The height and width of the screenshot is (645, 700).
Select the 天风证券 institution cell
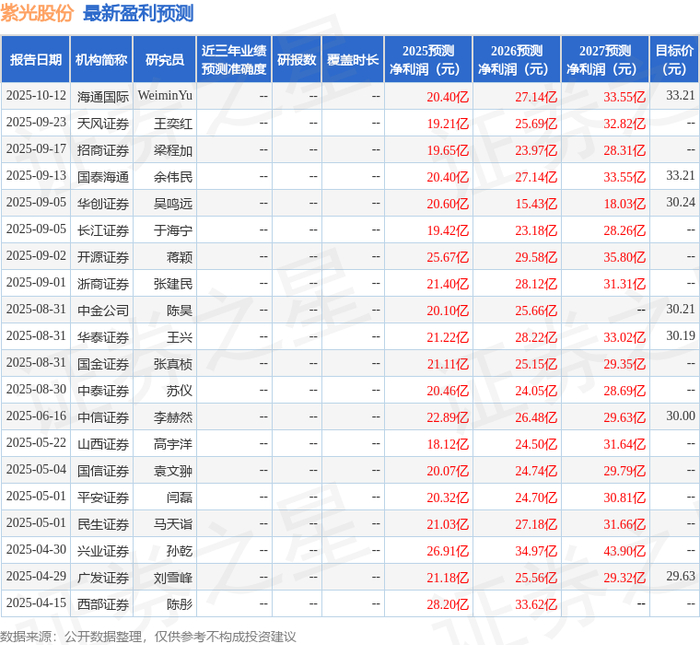pyautogui.click(x=103, y=123)
